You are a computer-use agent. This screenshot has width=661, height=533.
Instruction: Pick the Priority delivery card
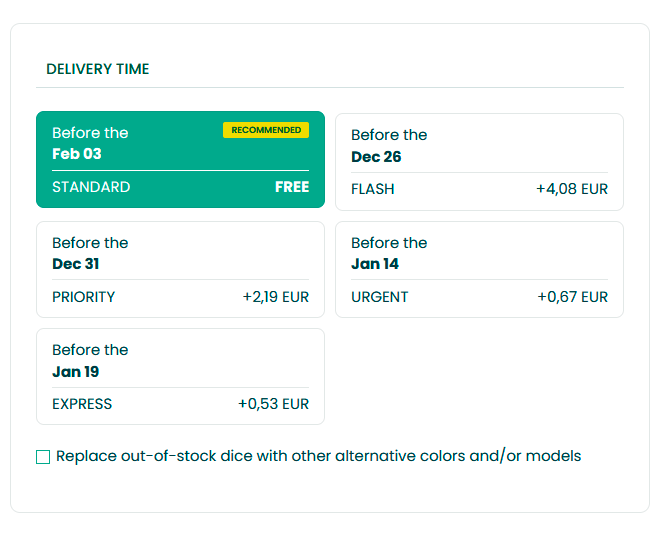(180, 269)
